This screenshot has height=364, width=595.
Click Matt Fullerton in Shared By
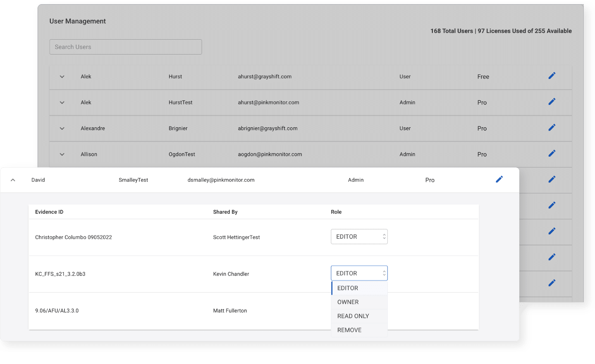pyautogui.click(x=230, y=311)
